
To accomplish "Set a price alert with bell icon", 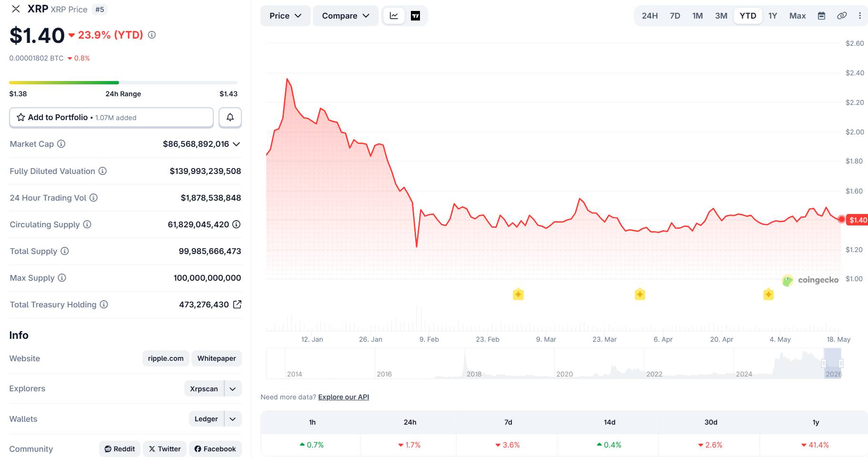I will [x=230, y=117].
